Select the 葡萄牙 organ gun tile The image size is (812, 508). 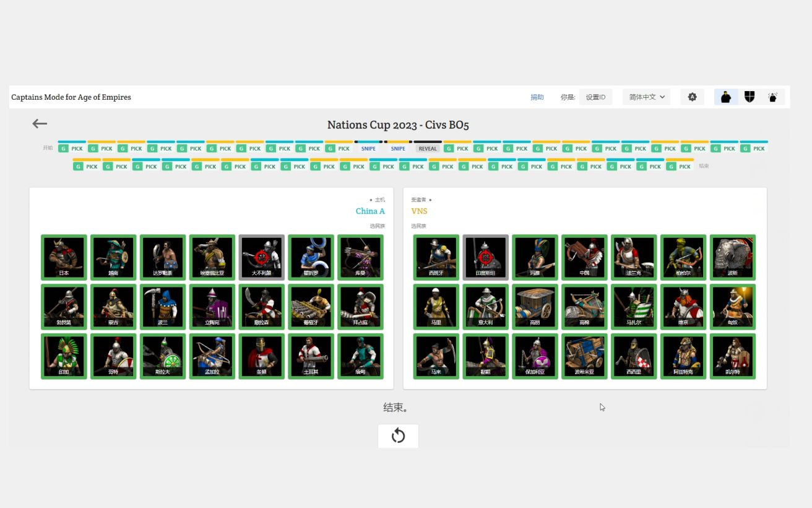[311, 307]
